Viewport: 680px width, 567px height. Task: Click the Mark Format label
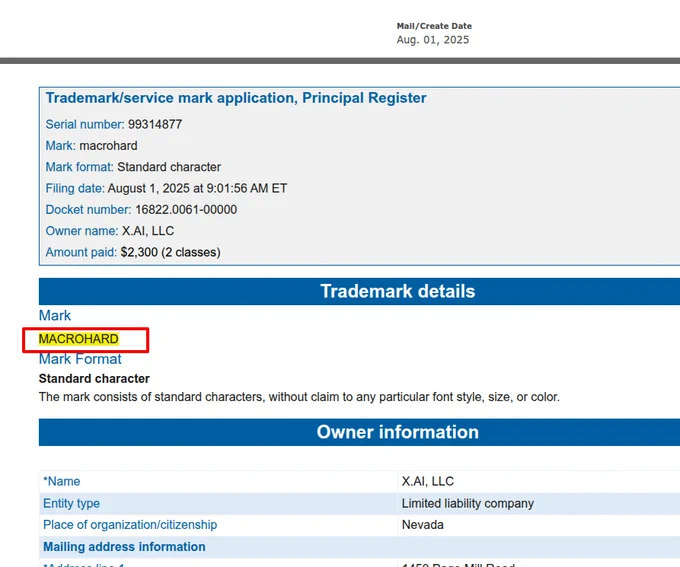80,359
